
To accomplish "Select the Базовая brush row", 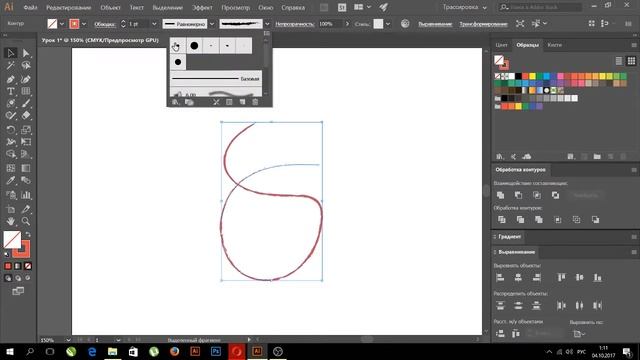I will click(x=216, y=78).
